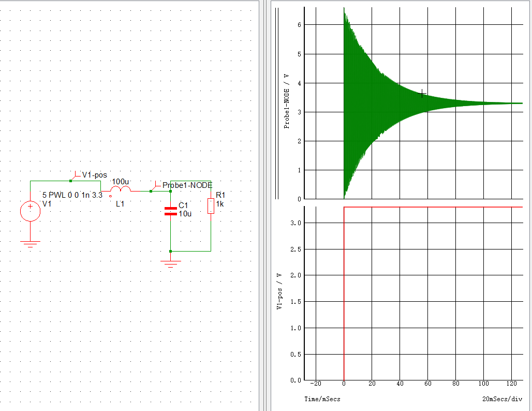Viewport: 532px width, 411px height.
Task: Click the junction node below the capacitor
Action: (x=170, y=251)
